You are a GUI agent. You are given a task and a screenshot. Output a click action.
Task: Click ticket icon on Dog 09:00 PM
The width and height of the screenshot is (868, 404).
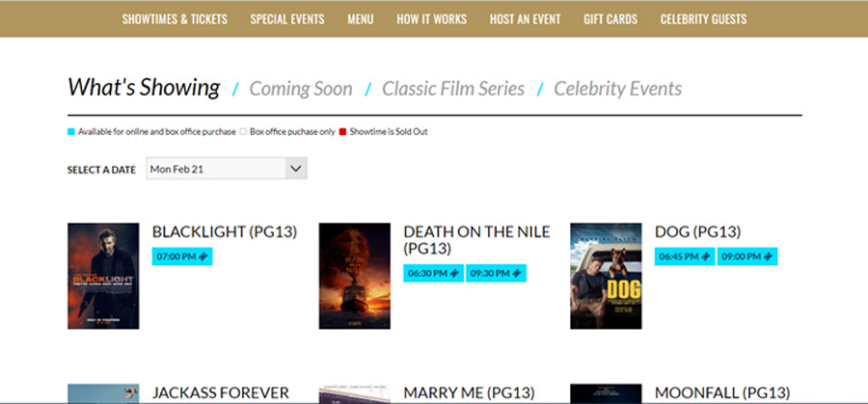769,256
